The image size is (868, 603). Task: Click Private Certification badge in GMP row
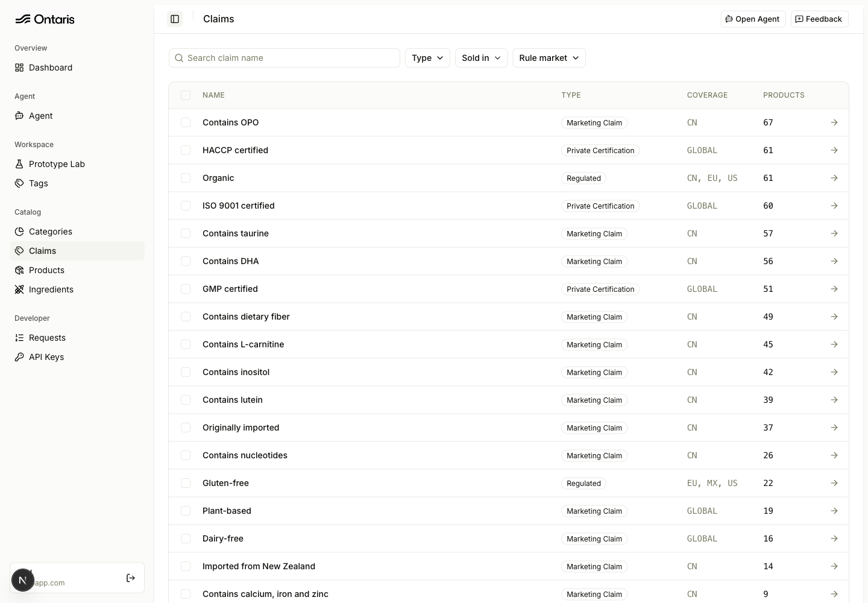click(600, 289)
